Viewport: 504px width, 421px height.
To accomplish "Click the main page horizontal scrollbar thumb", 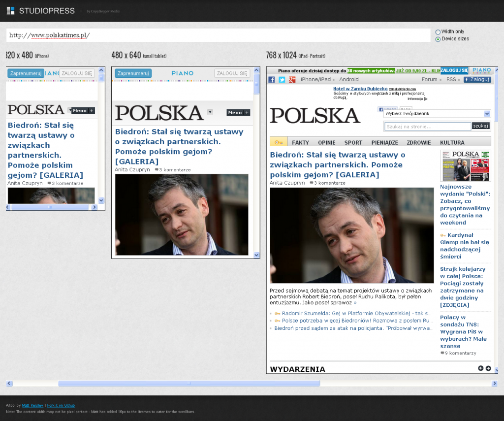I will (189, 383).
